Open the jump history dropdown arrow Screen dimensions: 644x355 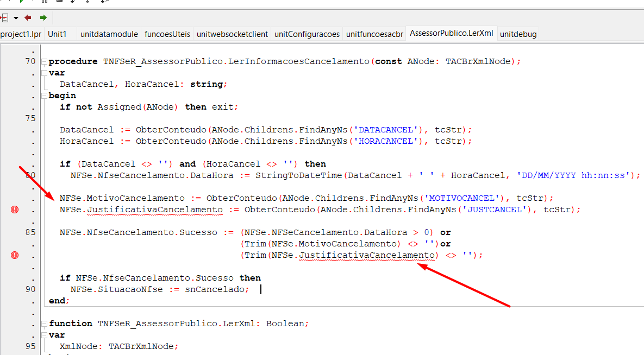(x=16, y=18)
